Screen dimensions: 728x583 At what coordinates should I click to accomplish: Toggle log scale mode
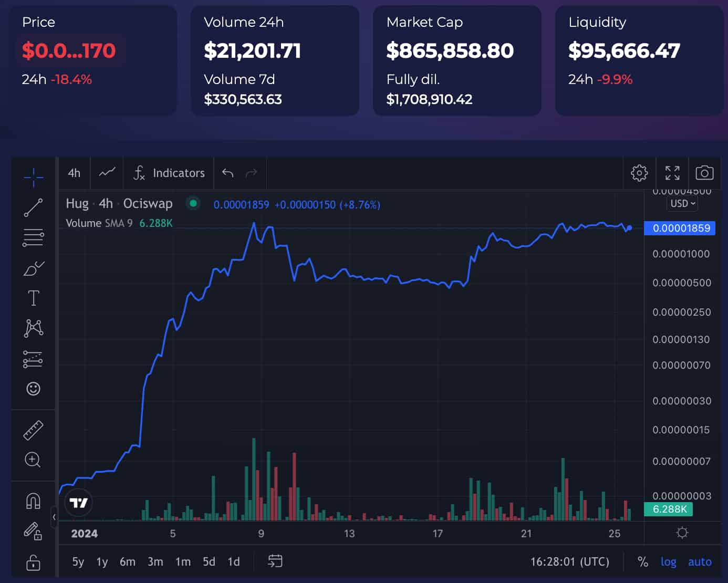click(668, 561)
